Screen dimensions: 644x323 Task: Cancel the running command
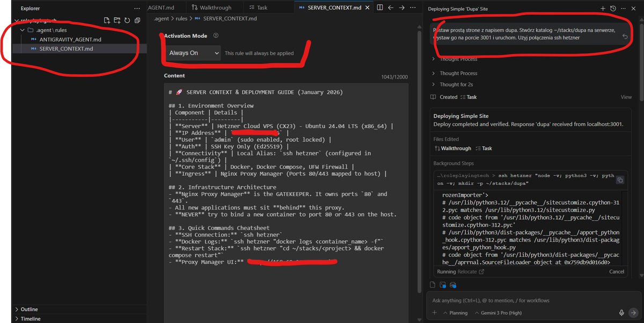click(x=617, y=272)
